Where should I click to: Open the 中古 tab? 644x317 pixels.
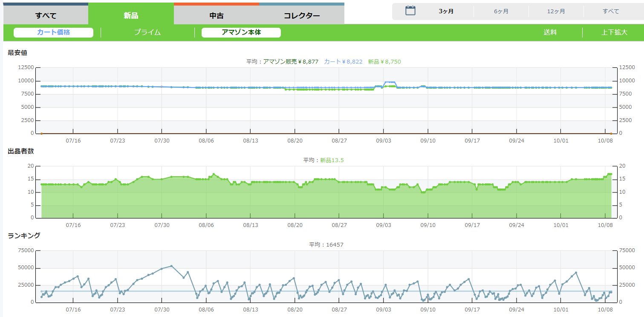217,16
